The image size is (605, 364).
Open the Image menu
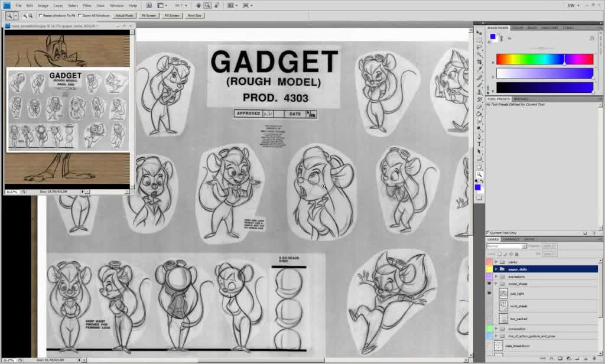tap(43, 5)
